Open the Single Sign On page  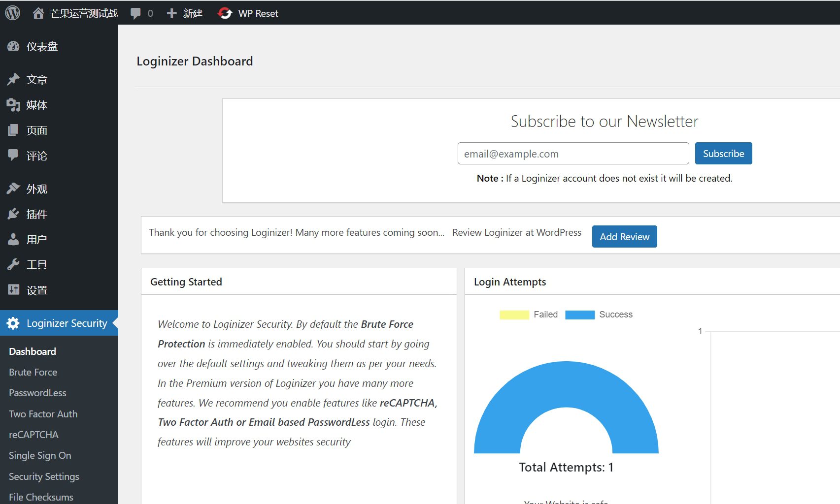pyautogui.click(x=40, y=456)
